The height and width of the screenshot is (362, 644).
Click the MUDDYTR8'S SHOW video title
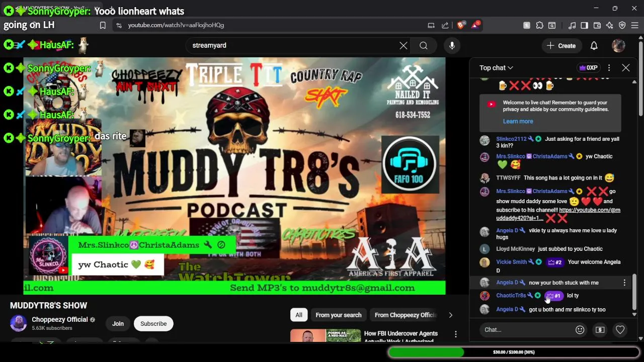49,306
